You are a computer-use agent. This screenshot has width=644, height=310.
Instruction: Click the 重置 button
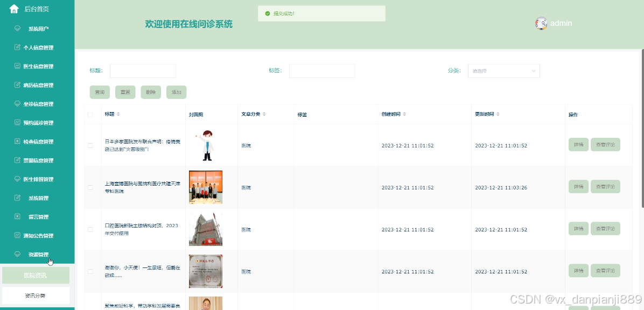pyautogui.click(x=125, y=93)
